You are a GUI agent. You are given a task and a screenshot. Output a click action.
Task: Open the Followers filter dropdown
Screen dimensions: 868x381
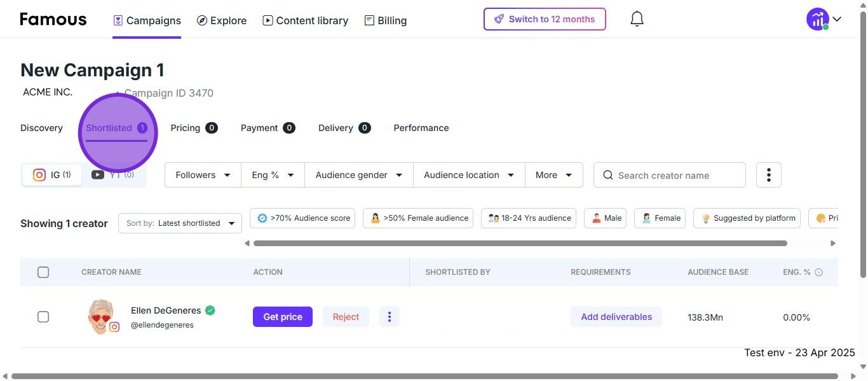(x=203, y=175)
